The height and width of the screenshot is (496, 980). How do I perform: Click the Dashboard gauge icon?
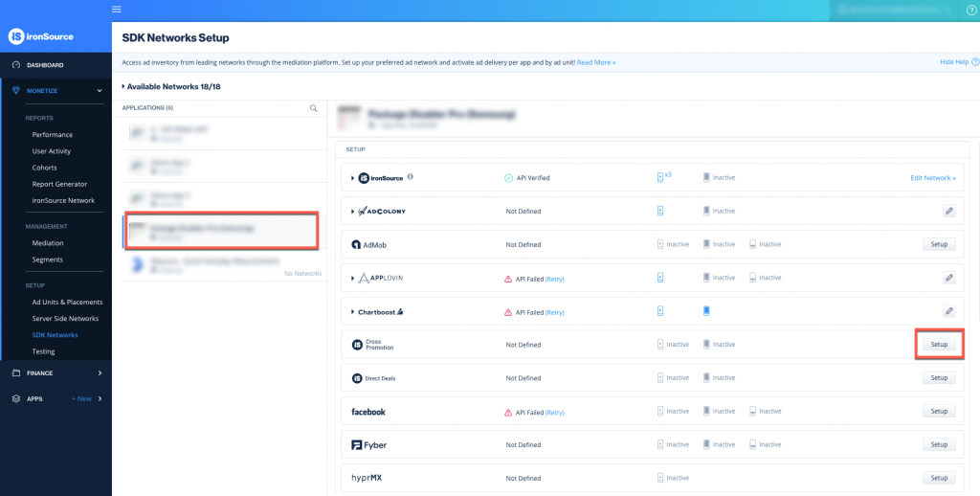click(x=15, y=65)
